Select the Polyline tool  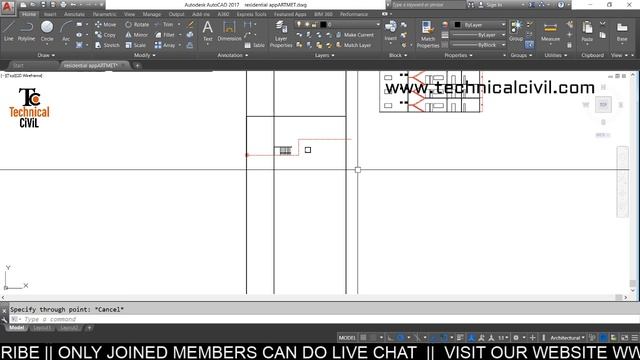[26, 31]
